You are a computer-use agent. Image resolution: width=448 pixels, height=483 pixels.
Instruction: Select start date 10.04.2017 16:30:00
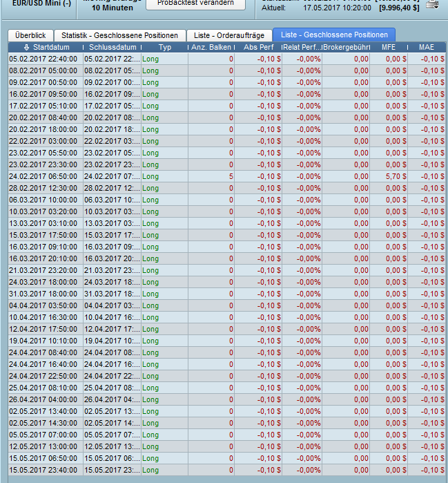43,318
